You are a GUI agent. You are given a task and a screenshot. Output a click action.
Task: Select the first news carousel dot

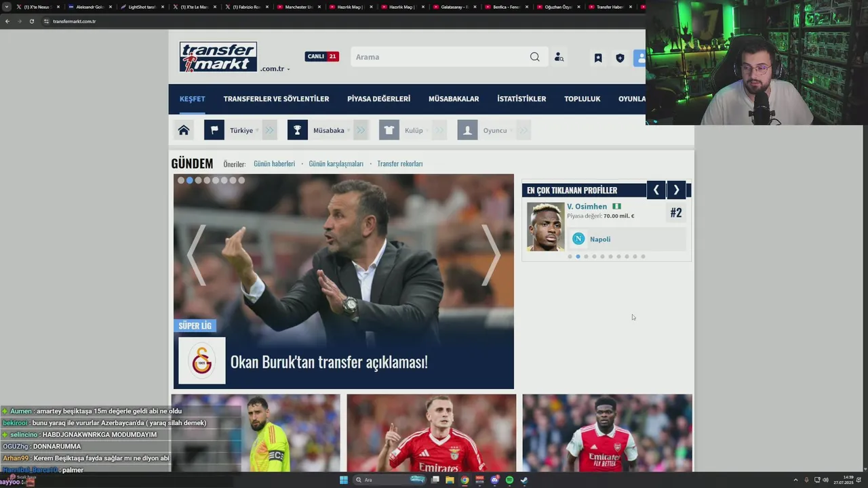(181, 180)
